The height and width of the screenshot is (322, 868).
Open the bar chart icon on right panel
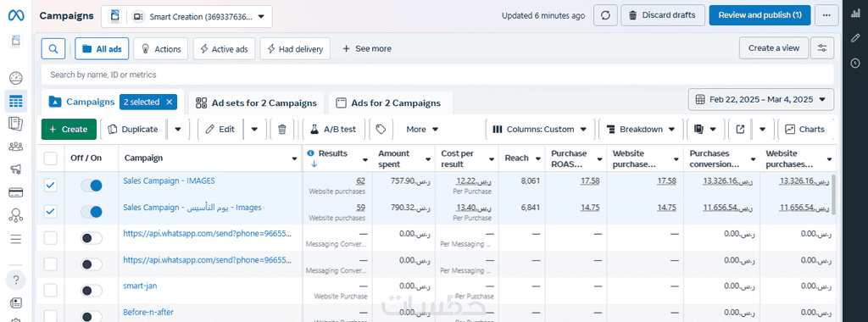pyautogui.click(x=856, y=14)
